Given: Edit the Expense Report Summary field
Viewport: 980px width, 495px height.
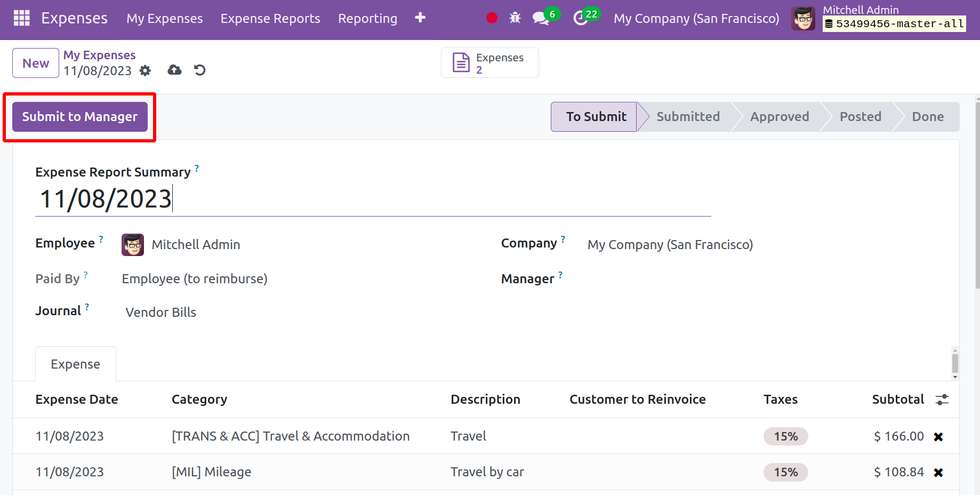Looking at the screenshot, I should click(x=373, y=199).
